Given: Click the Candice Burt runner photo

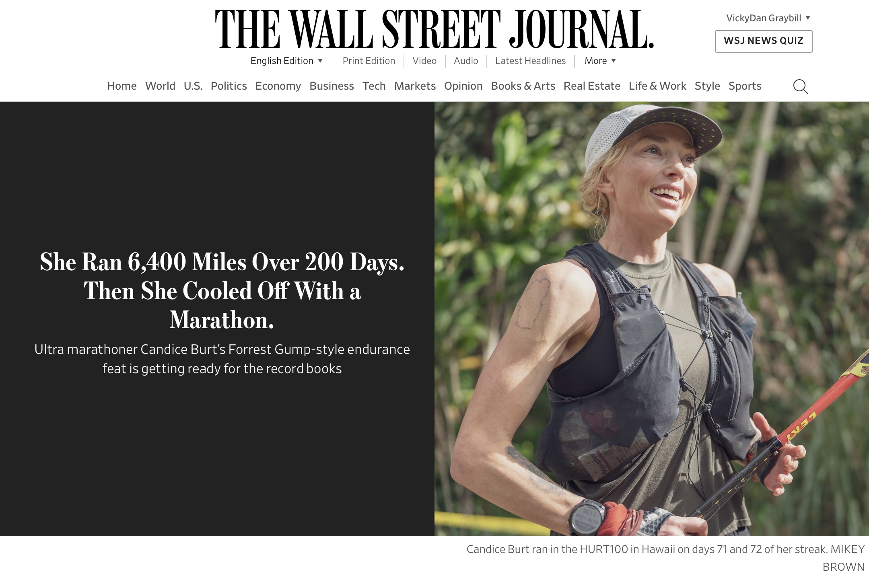Looking at the screenshot, I should point(652,319).
